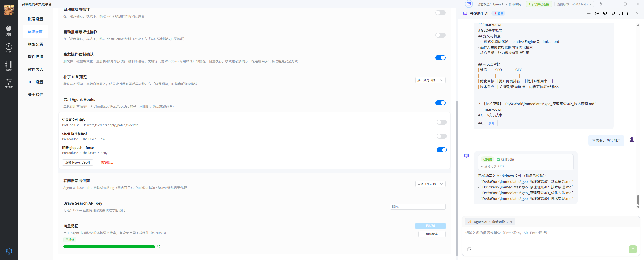
Task: Focus the chat message input box
Action: tap(551, 236)
